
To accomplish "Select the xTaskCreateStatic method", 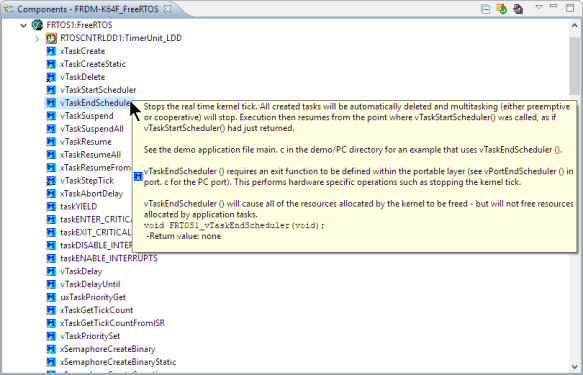I will coord(93,64).
